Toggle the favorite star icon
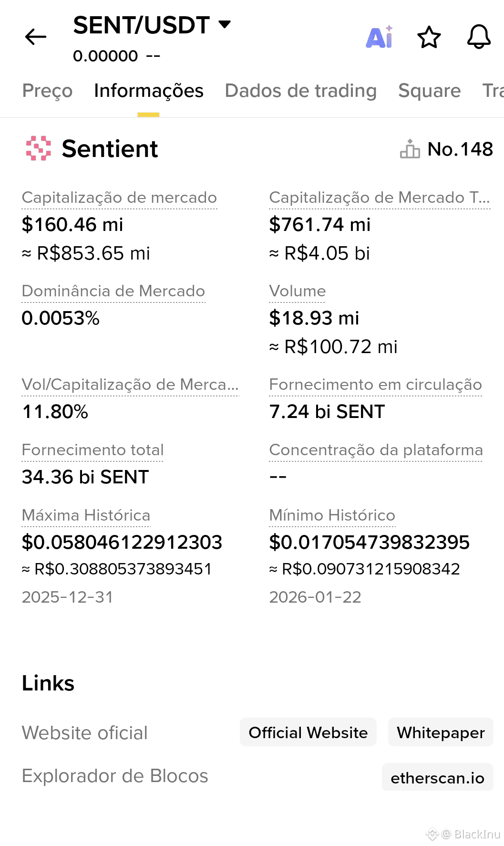Image resolution: width=504 pixels, height=846 pixels. tap(429, 37)
